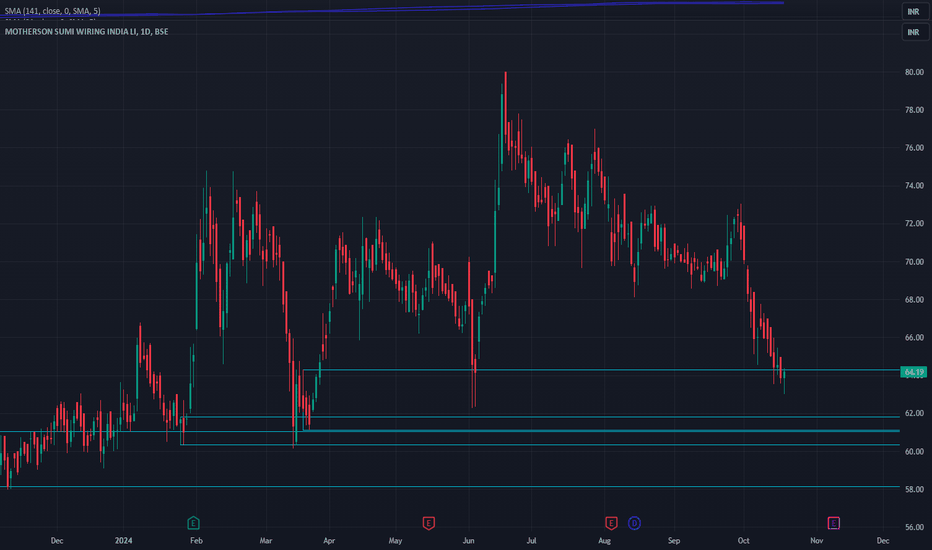Click the 2024 label on the time axis

point(124,540)
